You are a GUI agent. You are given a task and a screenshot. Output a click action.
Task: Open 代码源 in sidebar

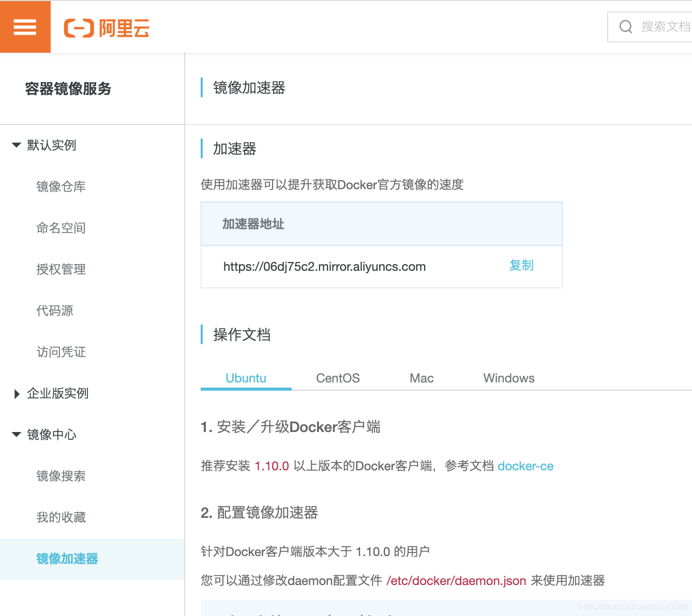coord(55,311)
